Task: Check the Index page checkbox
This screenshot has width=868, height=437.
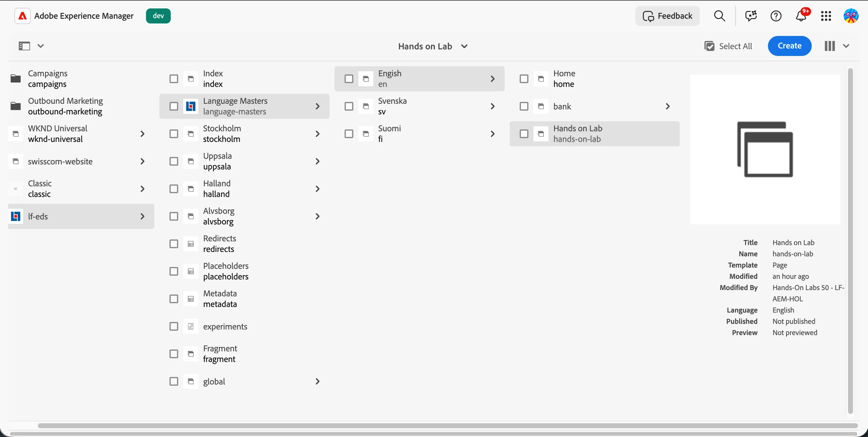Action: click(174, 78)
